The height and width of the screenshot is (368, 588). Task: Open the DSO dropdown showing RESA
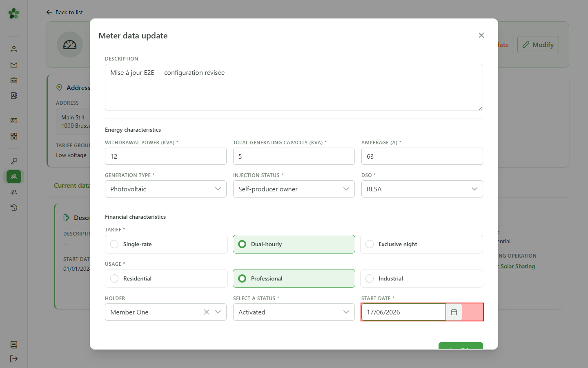(x=422, y=189)
